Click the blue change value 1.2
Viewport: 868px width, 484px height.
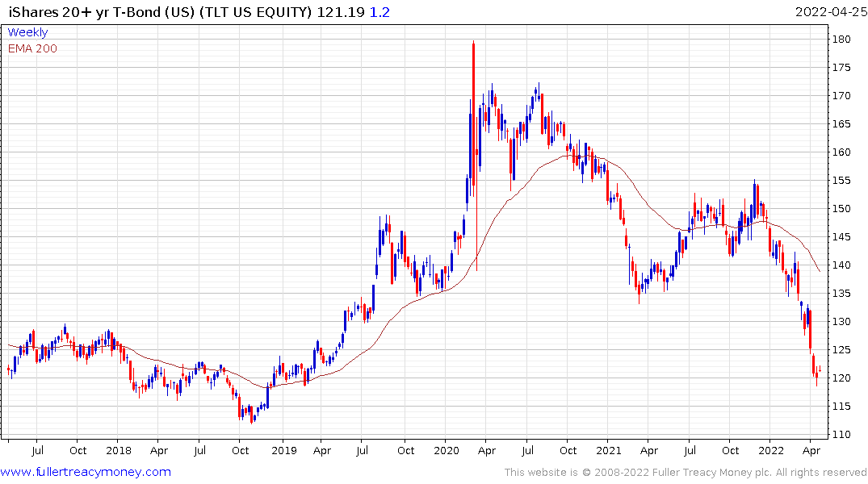click(379, 12)
